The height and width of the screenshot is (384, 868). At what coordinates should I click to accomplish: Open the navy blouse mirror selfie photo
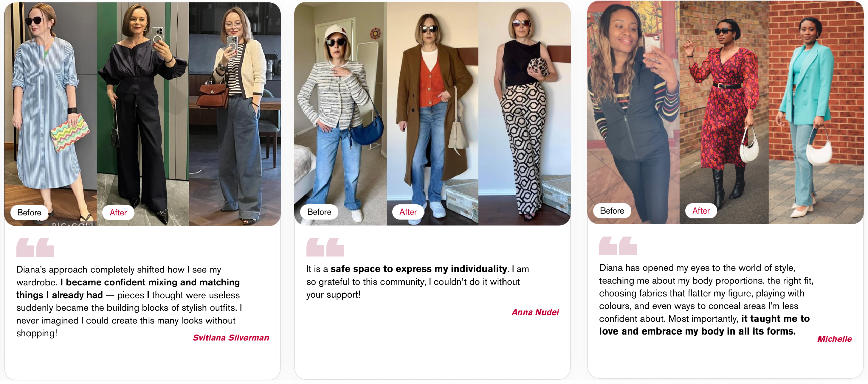click(x=143, y=114)
